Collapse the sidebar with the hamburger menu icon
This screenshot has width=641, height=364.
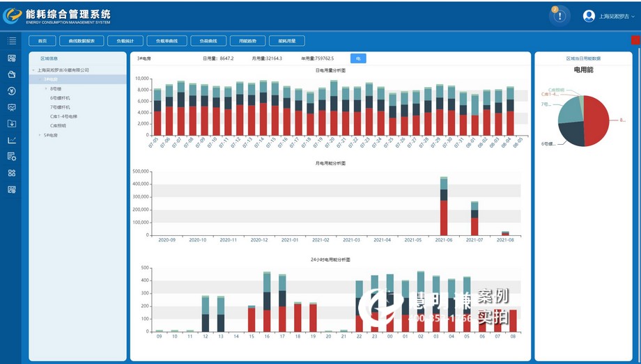click(12, 41)
